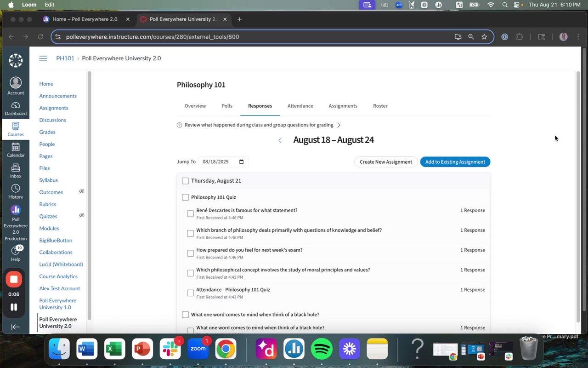Open the Assignments tab in Philosophy 101
This screenshot has width=588, height=368.
click(x=343, y=106)
